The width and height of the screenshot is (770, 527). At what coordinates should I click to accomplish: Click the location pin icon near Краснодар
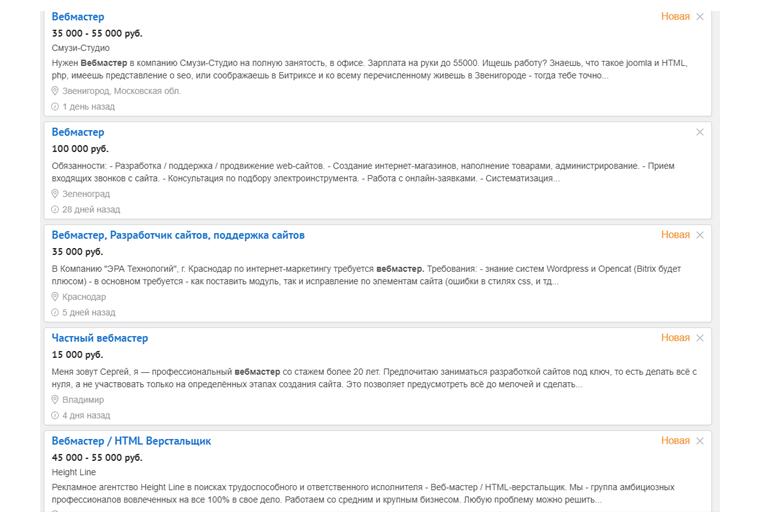tap(56, 297)
